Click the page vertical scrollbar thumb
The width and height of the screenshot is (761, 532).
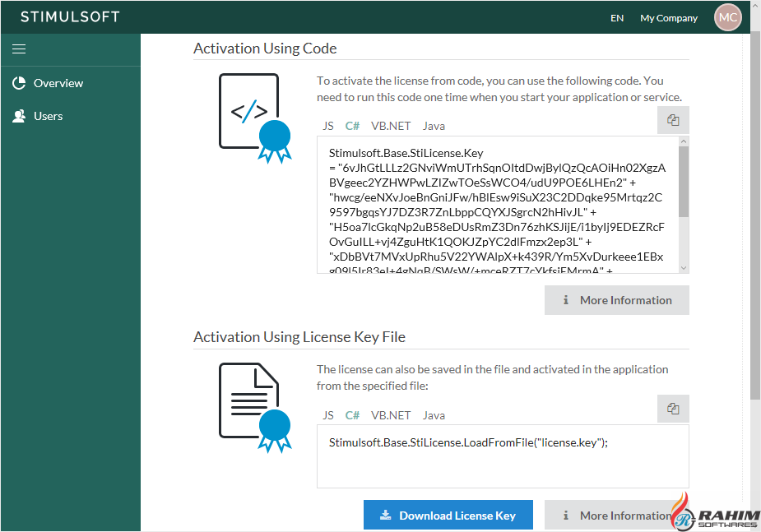[755, 215]
